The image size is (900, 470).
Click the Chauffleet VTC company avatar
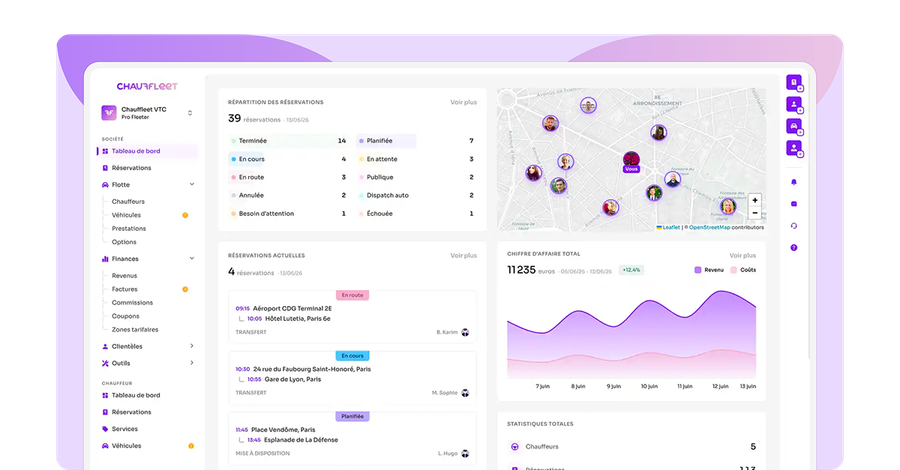109,112
